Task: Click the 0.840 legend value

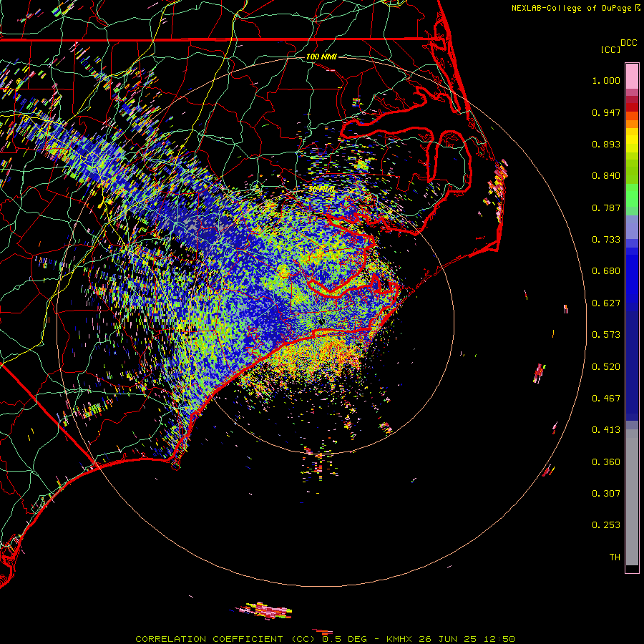Action: tap(606, 176)
